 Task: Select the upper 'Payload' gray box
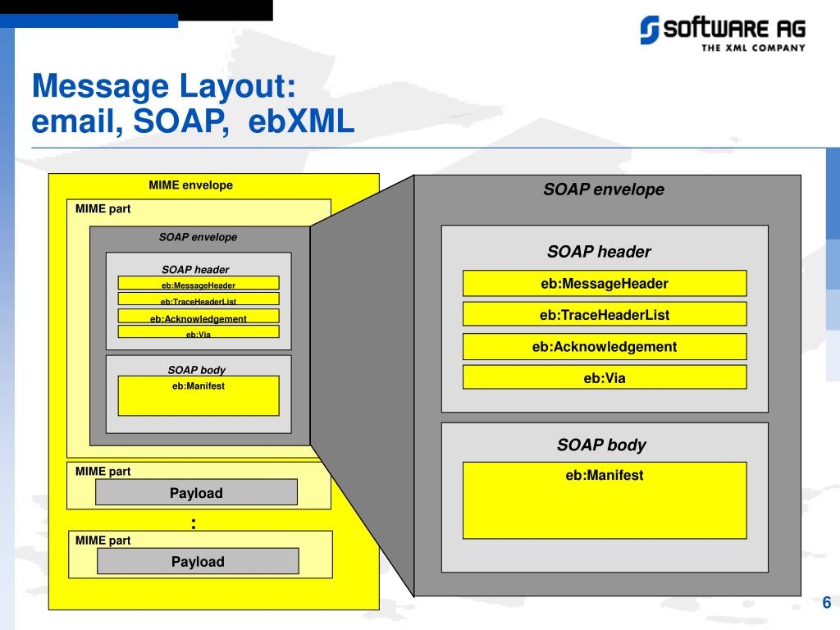196,492
